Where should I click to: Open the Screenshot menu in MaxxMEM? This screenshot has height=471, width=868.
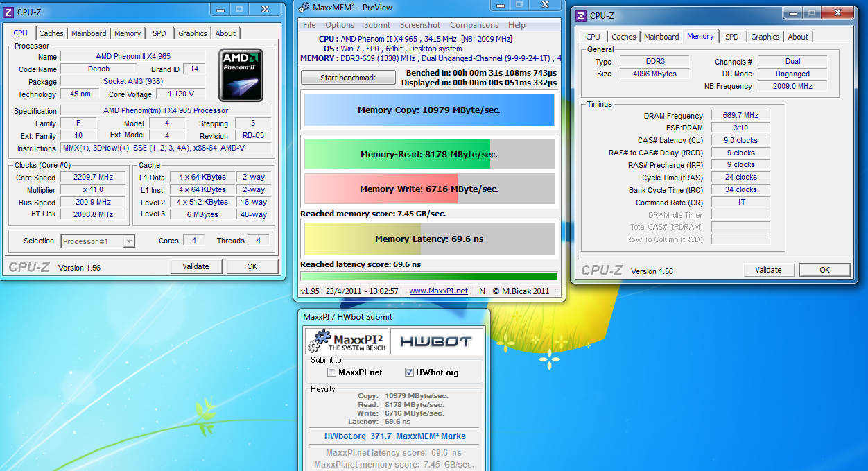[420, 24]
